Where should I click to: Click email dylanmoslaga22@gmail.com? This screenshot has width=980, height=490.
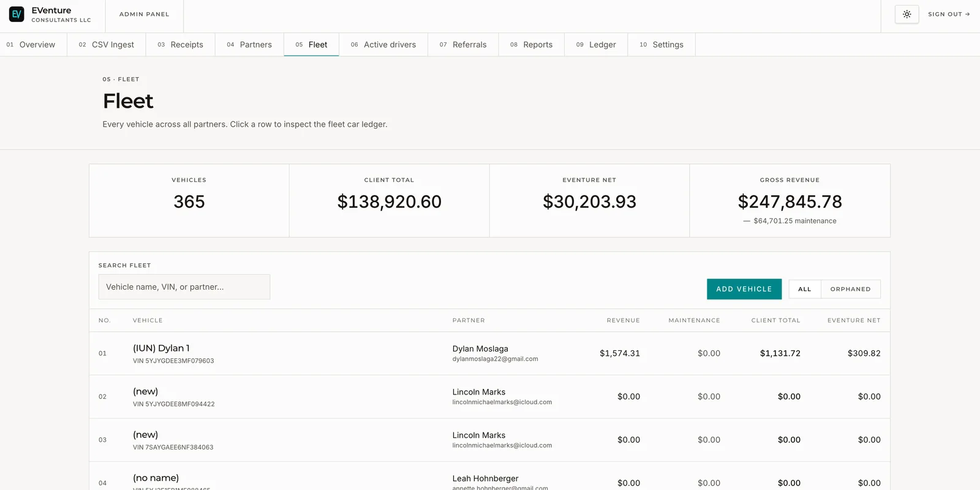496,359
